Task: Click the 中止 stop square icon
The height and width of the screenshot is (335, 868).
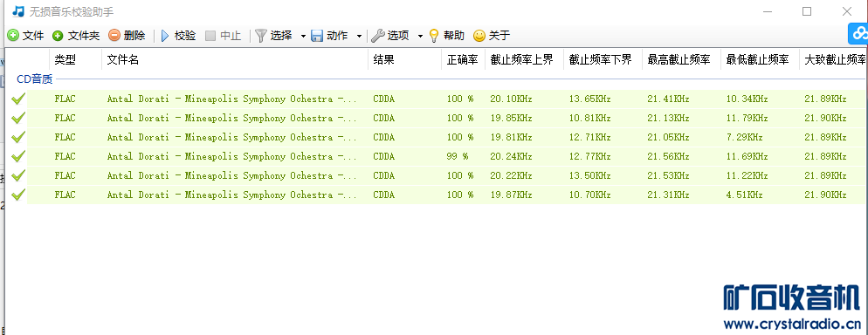Action: [x=210, y=36]
